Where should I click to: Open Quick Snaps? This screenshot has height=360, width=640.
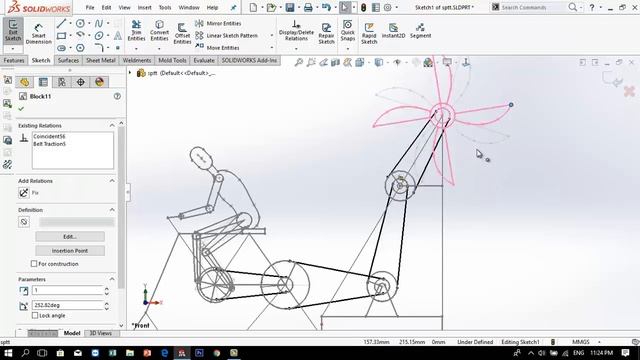click(348, 31)
